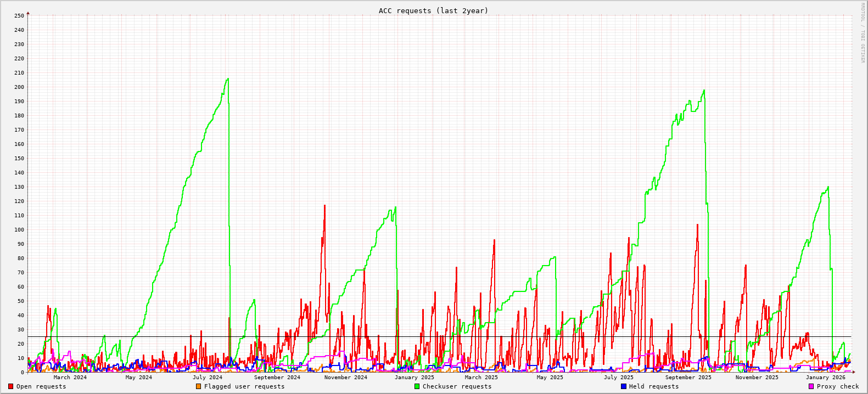
Task: Click the red arrow at x-axis right end
Action: 853,372
